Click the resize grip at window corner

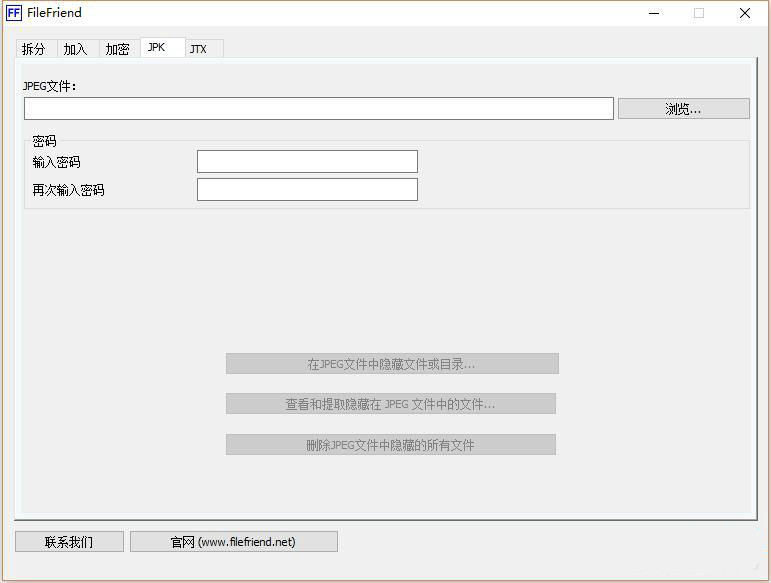pos(764,576)
